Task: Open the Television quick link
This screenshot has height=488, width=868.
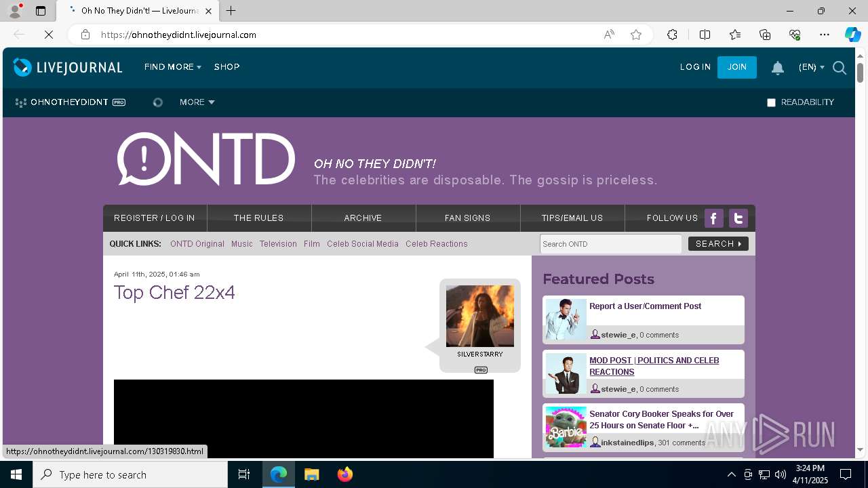Action: 278,244
